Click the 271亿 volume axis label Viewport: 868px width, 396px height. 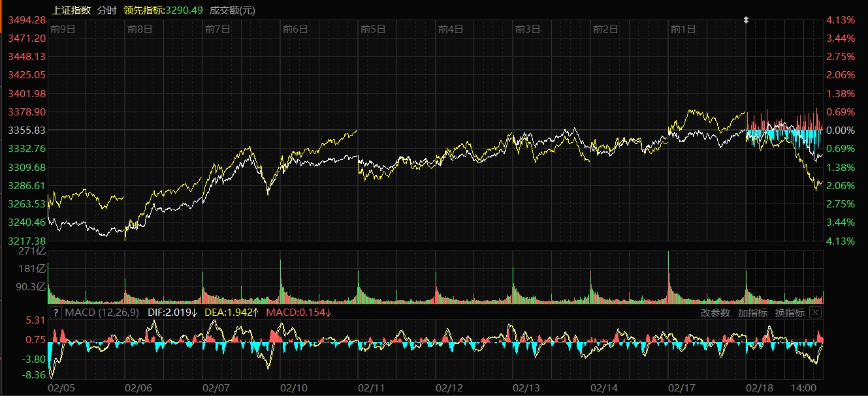pos(31,251)
